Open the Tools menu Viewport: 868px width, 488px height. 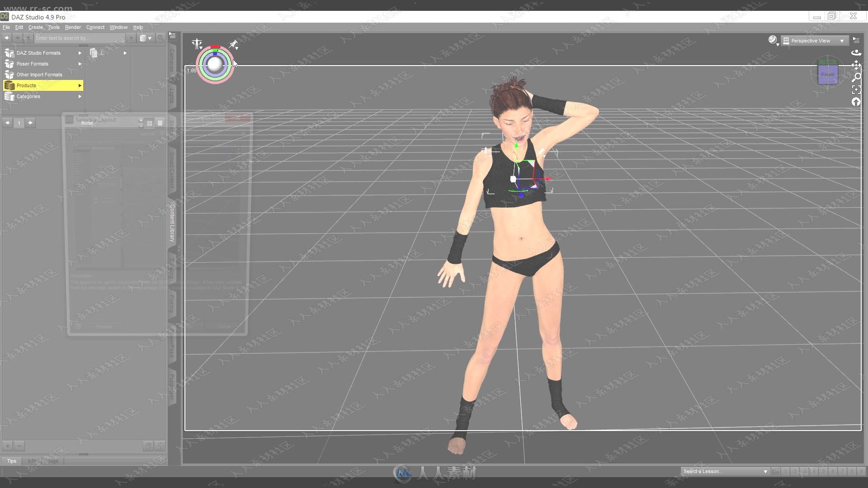point(54,27)
